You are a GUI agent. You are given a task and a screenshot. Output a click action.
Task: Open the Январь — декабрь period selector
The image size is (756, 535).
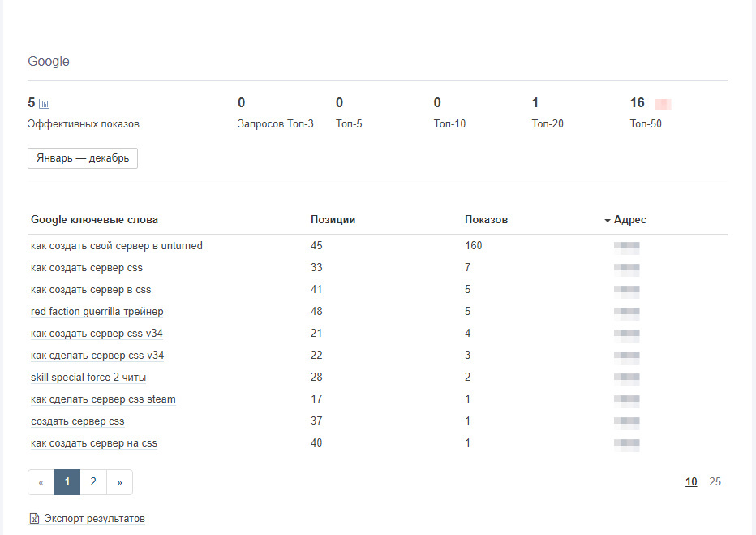click(83, 158)
